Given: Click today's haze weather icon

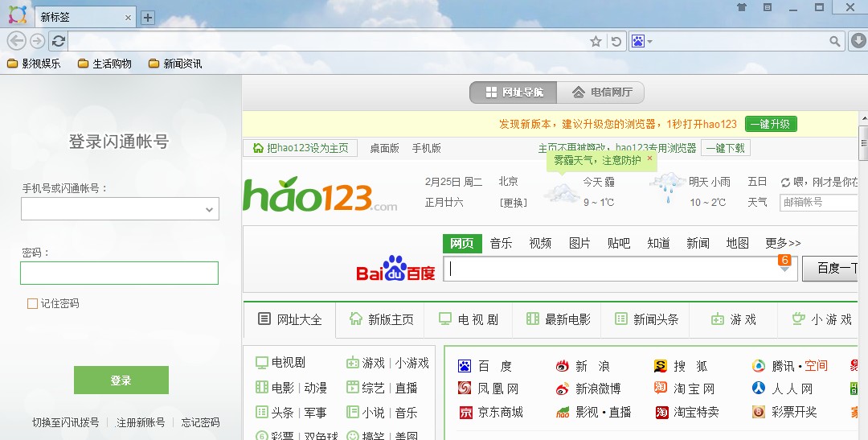Looking at the screenshot, I should coord(561,192).
